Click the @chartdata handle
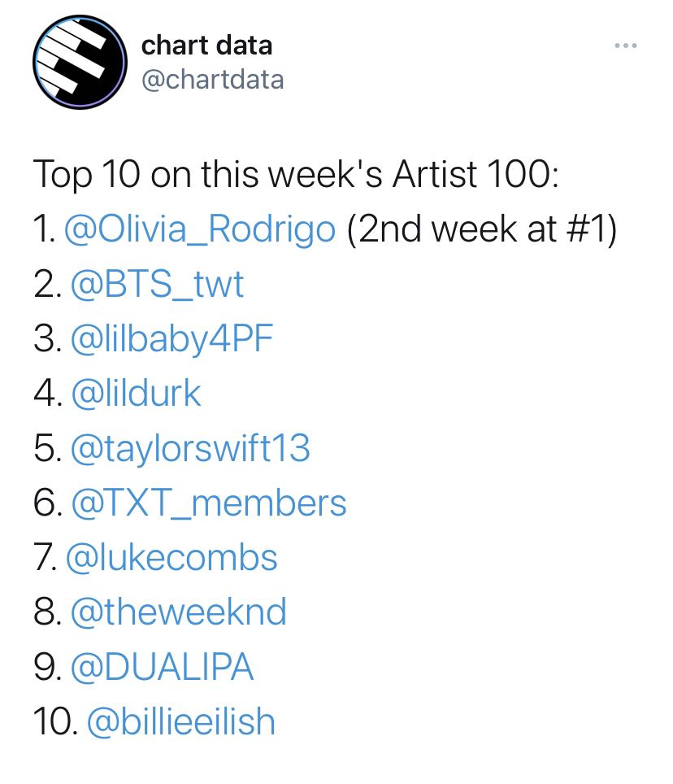The image size is (673, 784). [x=213, y=80]
